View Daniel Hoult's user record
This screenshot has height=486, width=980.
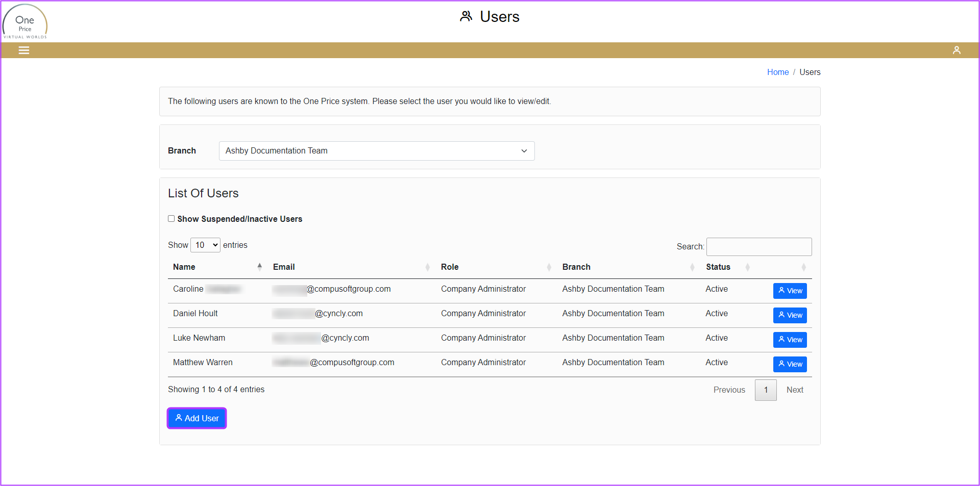click(x=790, y=315)
